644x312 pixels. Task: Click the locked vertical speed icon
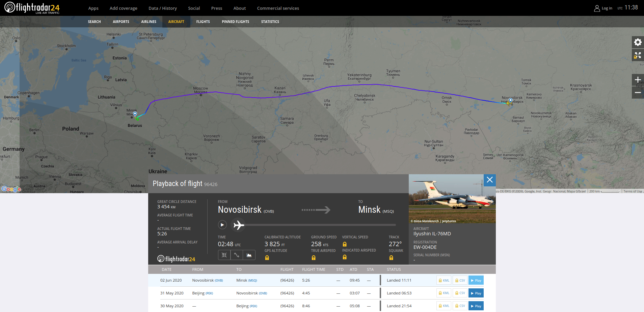coord(345,244)
